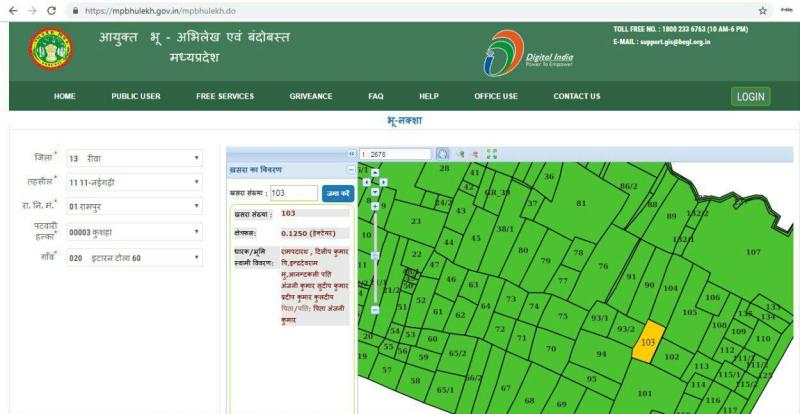Open the CONTACT US menu item
800x414 pixels.
point(577,96)
